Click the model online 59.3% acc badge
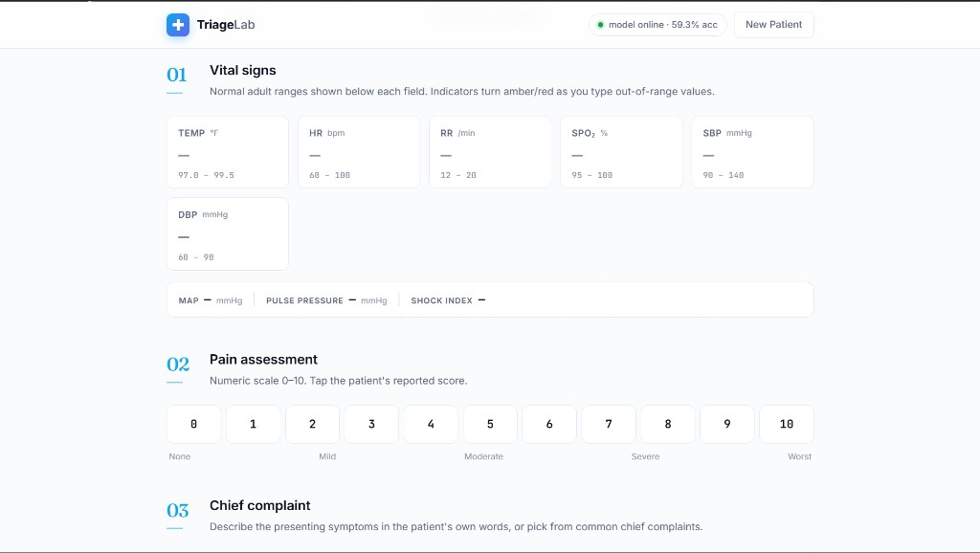This screenshot has height=553, width=980. point(657,25)
